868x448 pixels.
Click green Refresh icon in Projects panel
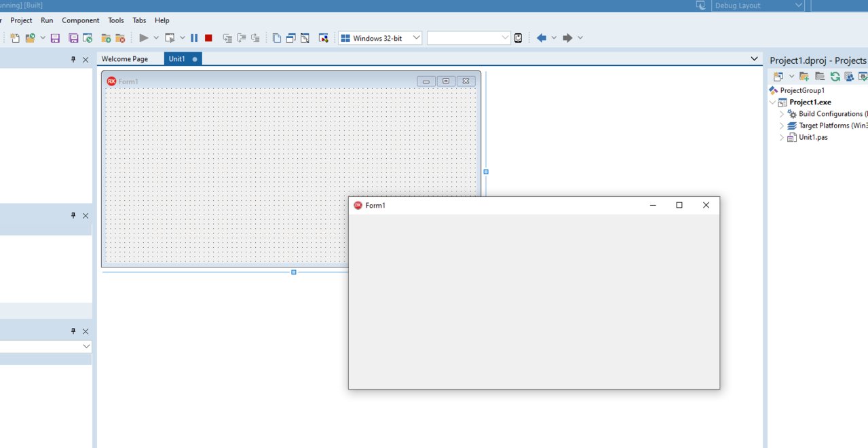(835, 77)
